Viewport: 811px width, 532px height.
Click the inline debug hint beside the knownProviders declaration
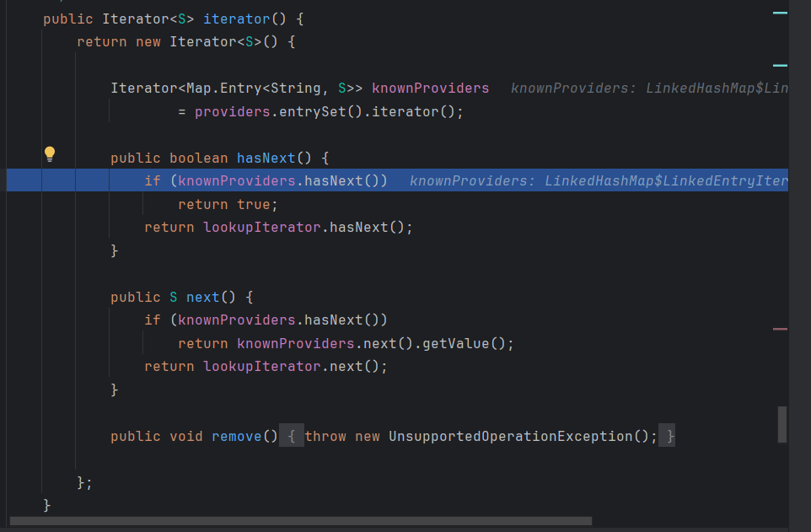coord(648,88)
